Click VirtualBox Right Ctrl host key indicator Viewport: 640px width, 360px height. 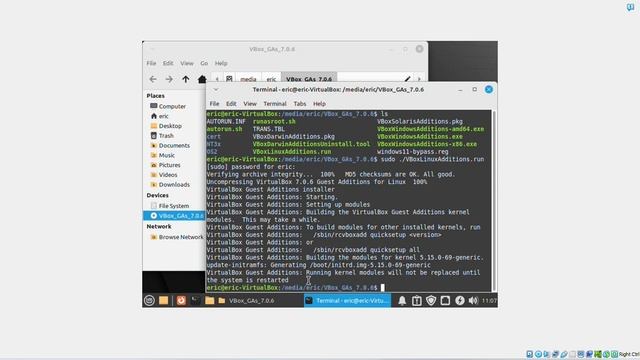(x=629, y=354)
